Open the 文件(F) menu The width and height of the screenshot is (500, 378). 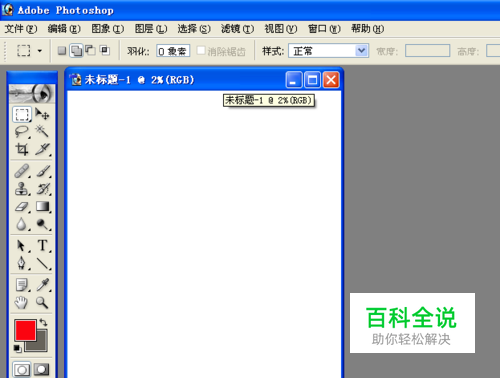(21, 29)
